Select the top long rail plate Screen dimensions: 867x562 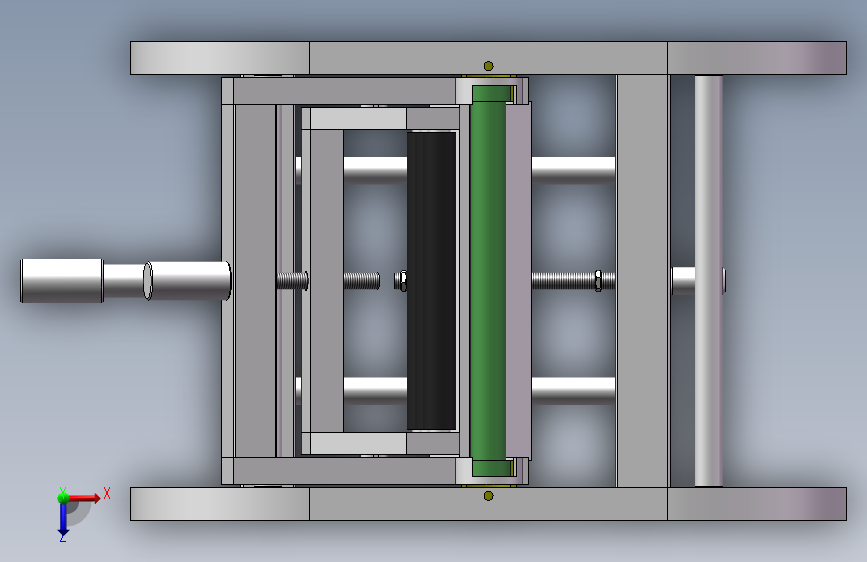[488, 58]
